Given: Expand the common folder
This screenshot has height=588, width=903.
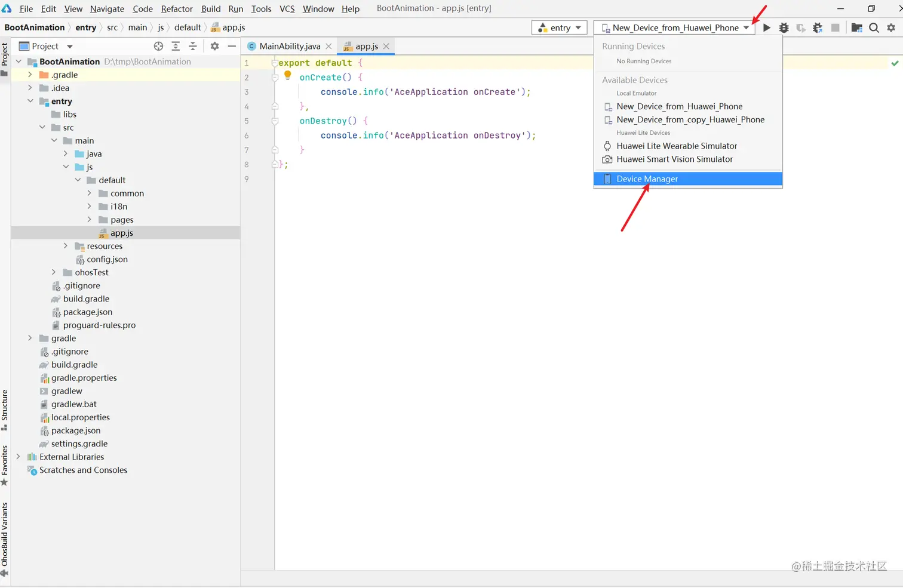Looking at the screenshot, I should coord(90,193).
